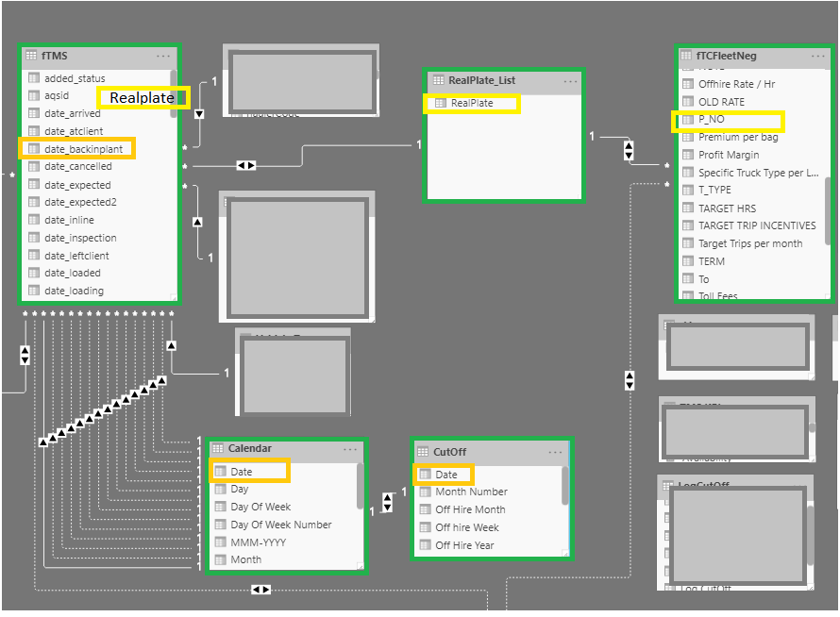The height and width of the screenshot is (617, 840).
Task: Select the RealPlate field in RealPlate_List
Action: (x=471, y=103)
